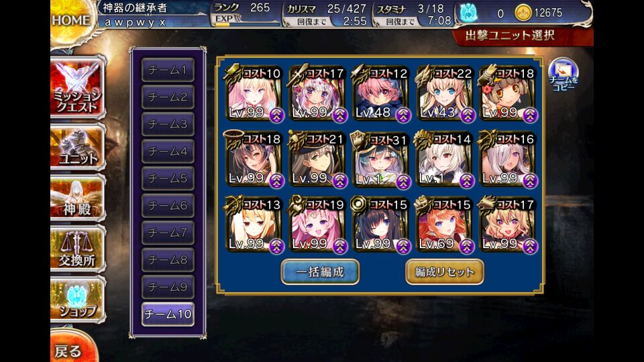The height and width of the screenshot is (362, 644).
Task: Tap the blue crystal currency icon
Action: tap(468, 13)
